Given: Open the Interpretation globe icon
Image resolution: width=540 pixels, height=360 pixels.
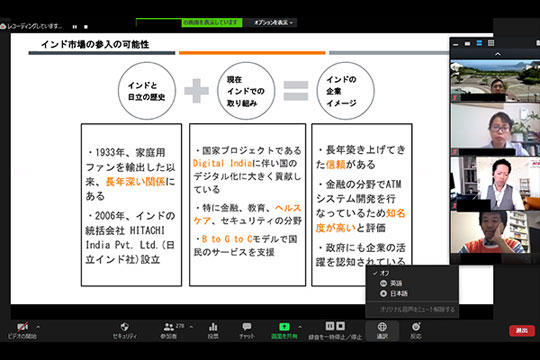Looking at the screenshot, I should [x=382, y=327].
